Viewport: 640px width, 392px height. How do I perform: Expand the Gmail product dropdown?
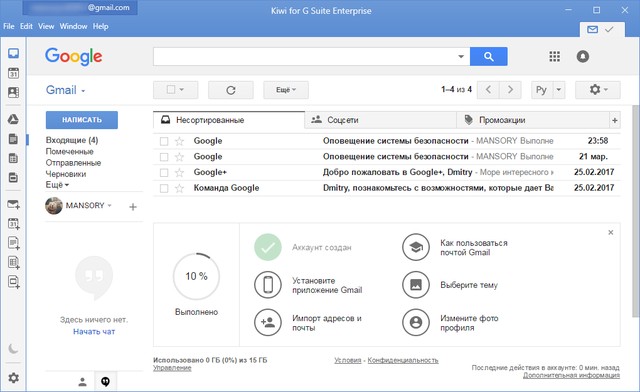click(x=65, y=90)
